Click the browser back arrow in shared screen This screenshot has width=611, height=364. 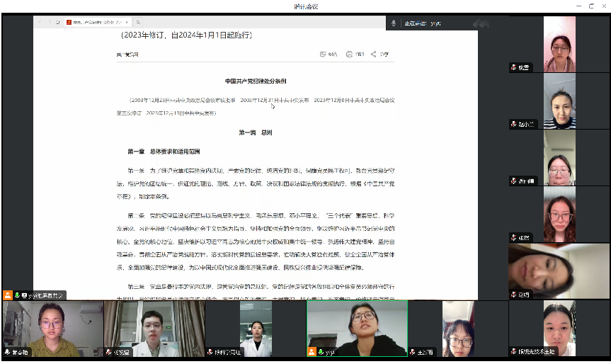pos(40,22)
